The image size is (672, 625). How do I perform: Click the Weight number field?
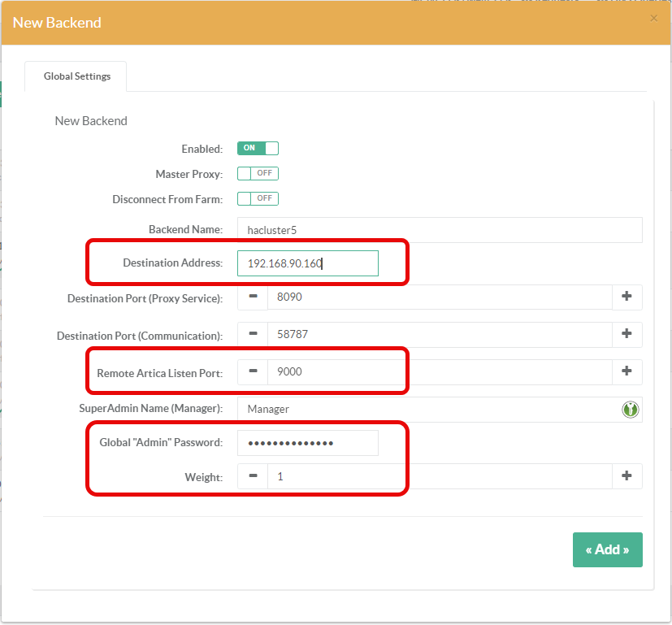(x=439, y=476)
